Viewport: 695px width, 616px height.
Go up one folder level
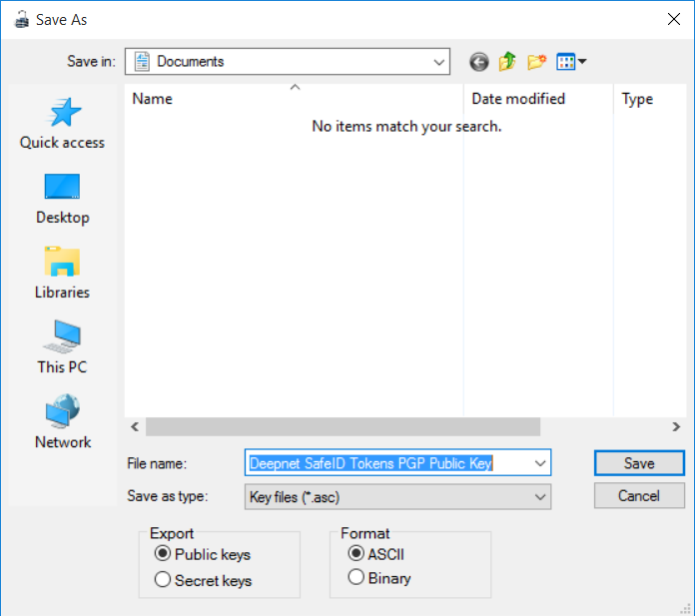click(x=507, y=62)
